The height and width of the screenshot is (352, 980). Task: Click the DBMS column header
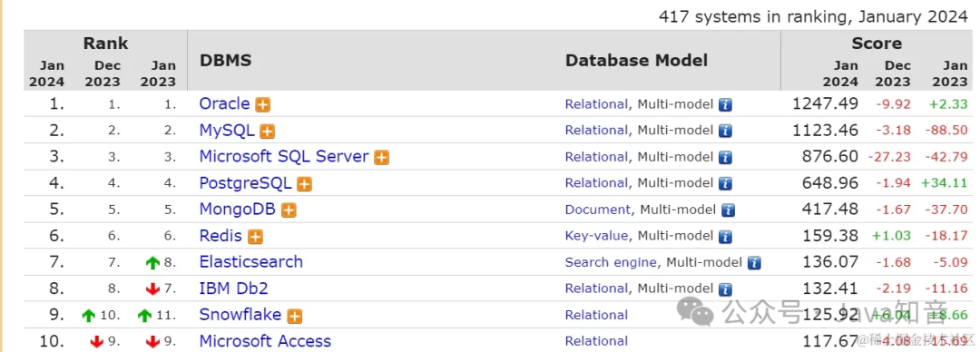[226, 61]
